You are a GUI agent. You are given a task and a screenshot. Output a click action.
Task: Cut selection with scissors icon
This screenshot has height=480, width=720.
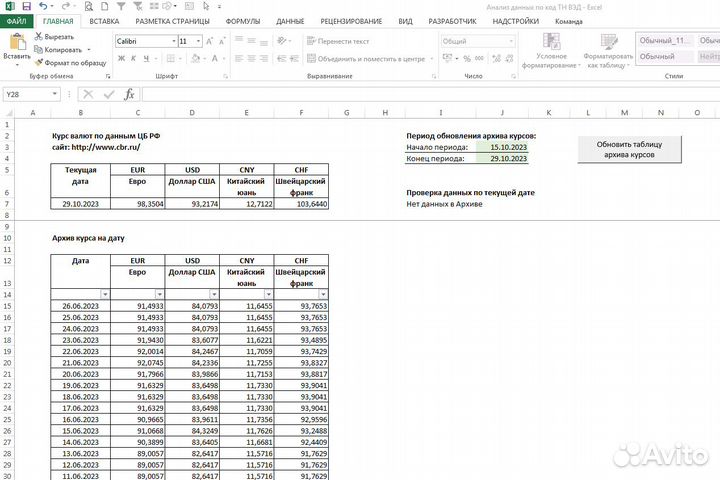click(39, 36)
